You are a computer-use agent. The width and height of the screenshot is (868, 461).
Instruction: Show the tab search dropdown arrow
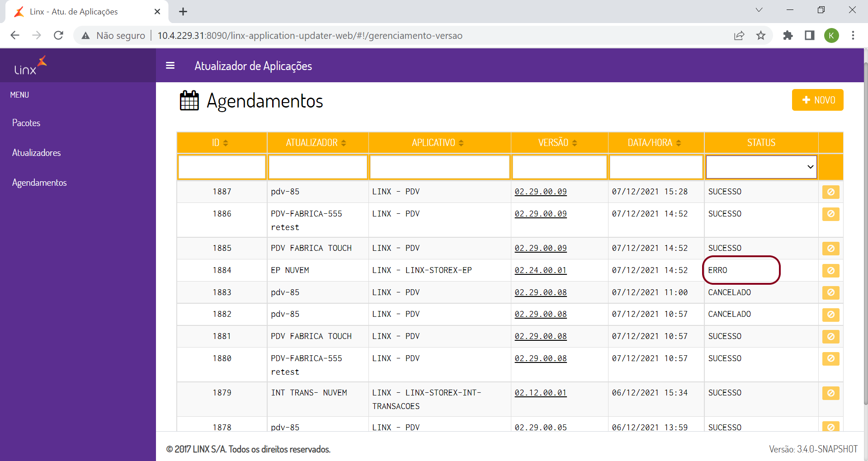tap(759, 10)
